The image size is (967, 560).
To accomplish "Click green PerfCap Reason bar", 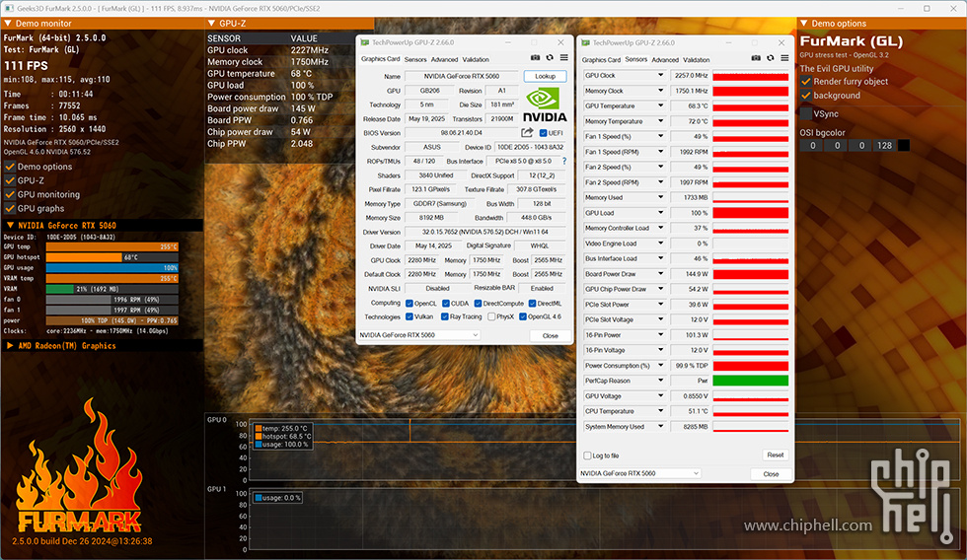I will [751, 381].
